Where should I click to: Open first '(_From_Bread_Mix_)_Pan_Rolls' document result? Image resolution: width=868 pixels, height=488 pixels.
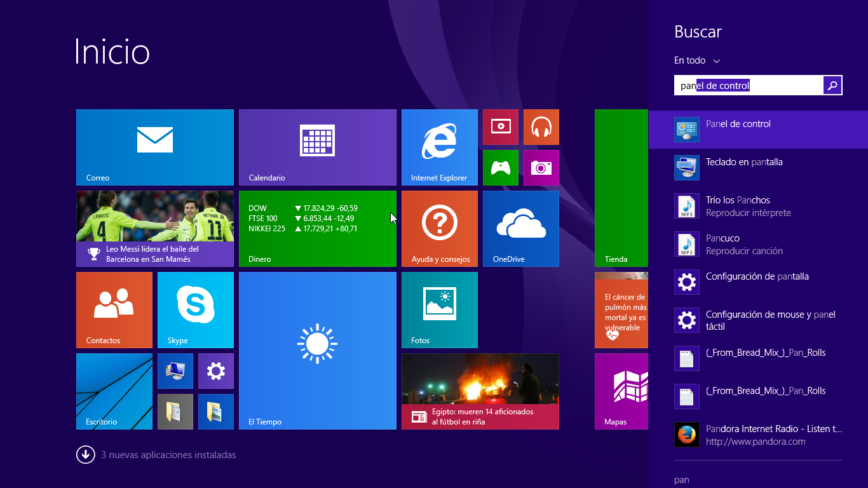(759, 358)
